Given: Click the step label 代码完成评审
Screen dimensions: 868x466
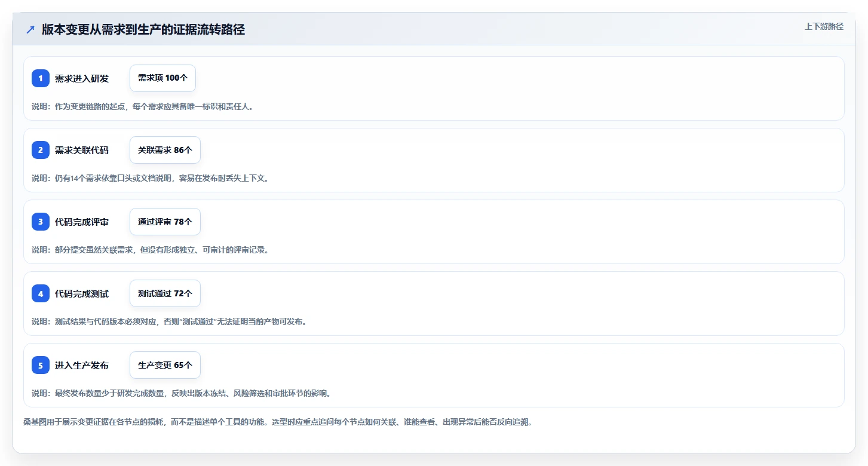Looking at the screenshot, I should tap(82, 222).
